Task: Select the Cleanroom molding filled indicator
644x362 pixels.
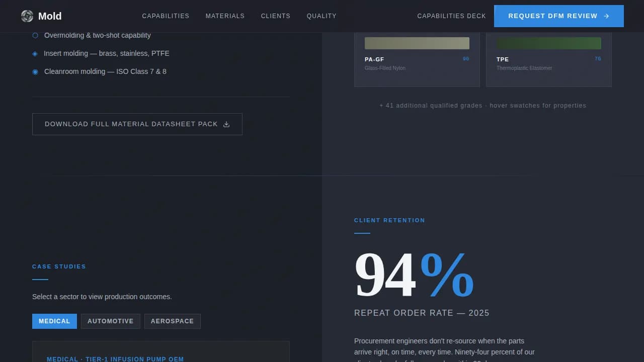Action: click(x=35, y=71)
